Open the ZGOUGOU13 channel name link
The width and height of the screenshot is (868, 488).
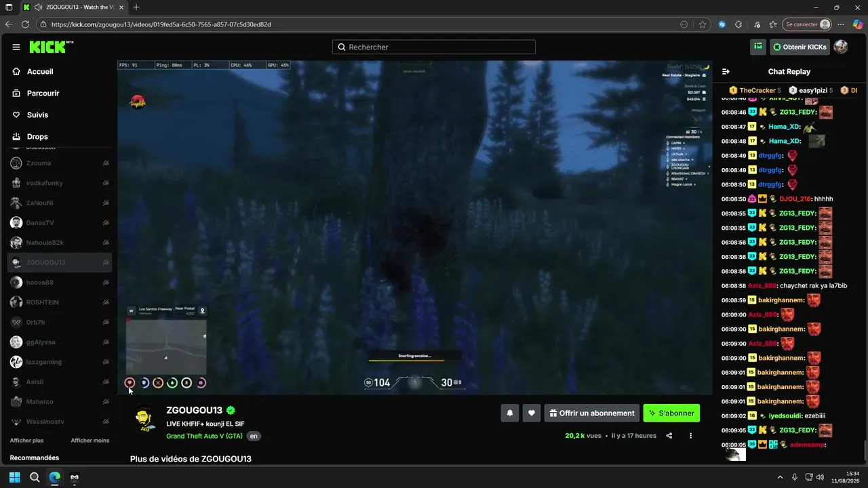(194, 411)
